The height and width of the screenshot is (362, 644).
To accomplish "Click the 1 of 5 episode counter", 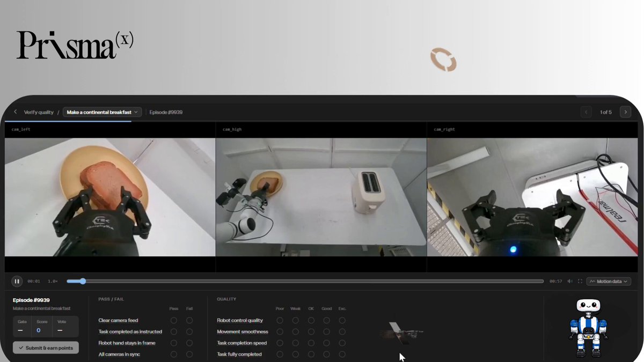I will (x=606, y=112).
